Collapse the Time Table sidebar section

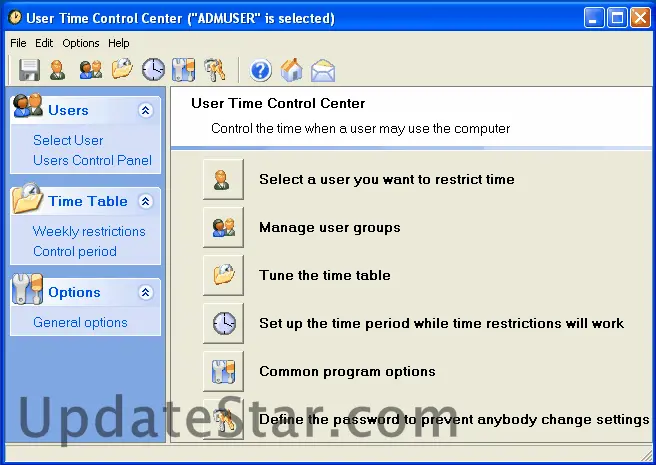145,201
